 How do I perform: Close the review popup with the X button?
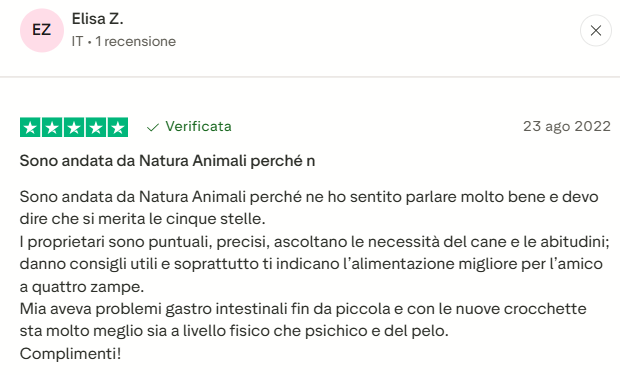point(595,30)
